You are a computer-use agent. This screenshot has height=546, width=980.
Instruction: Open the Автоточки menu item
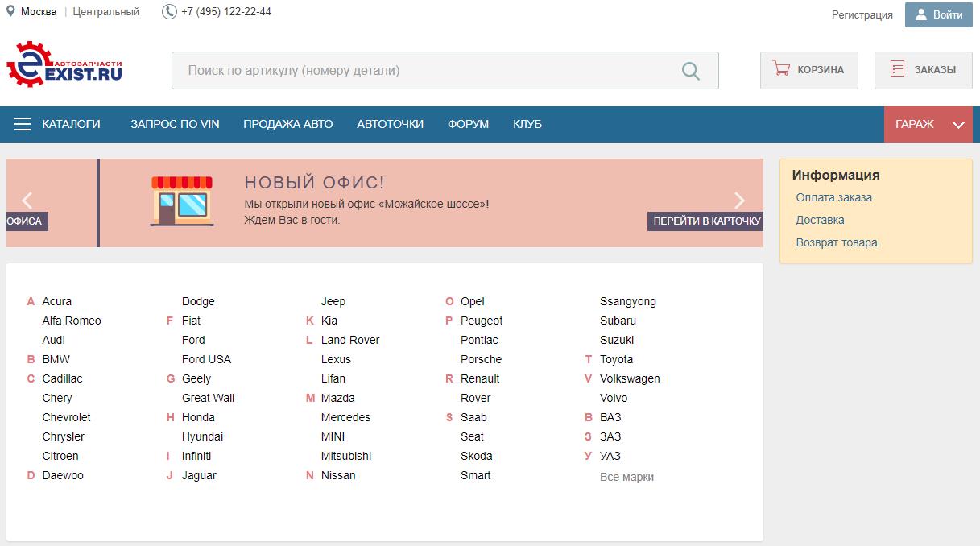(x=390, y=124)
